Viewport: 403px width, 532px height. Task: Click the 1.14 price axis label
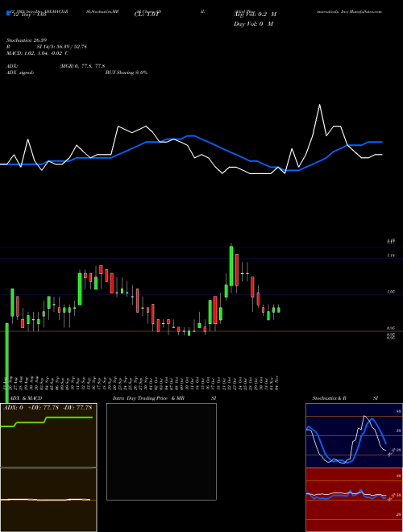coord(390,256)
